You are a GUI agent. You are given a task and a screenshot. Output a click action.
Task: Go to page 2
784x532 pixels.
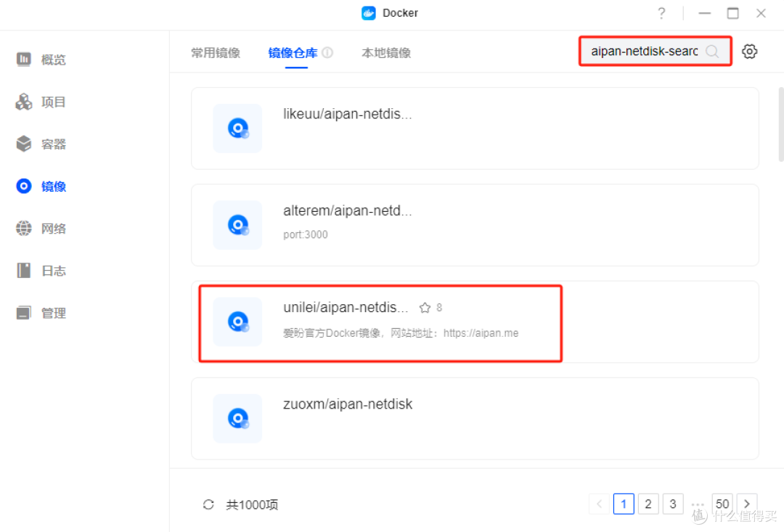point(648,504)
